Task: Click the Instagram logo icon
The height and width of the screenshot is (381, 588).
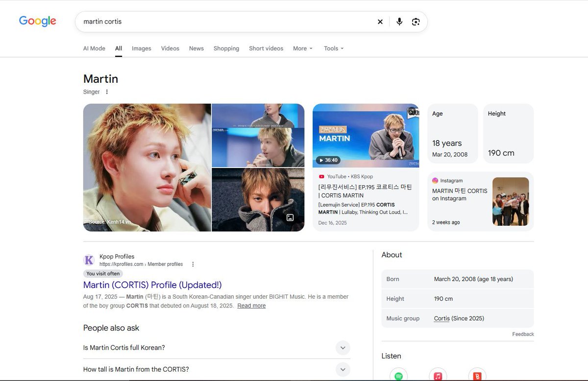Action: click(435, 181)
